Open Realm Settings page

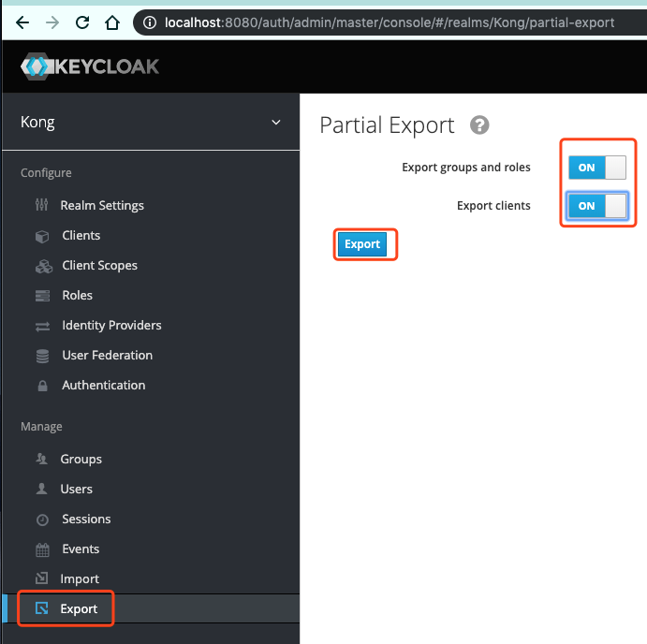(102, 205)
